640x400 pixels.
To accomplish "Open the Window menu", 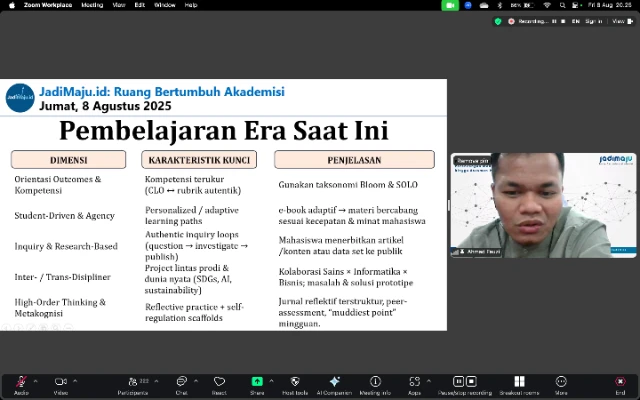I will coord(164,5).
